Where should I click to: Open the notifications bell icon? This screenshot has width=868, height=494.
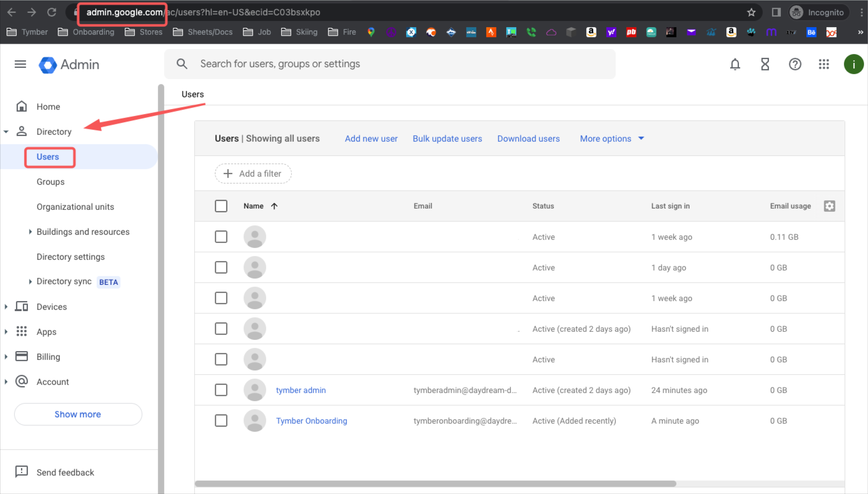[x=735, y=64]
